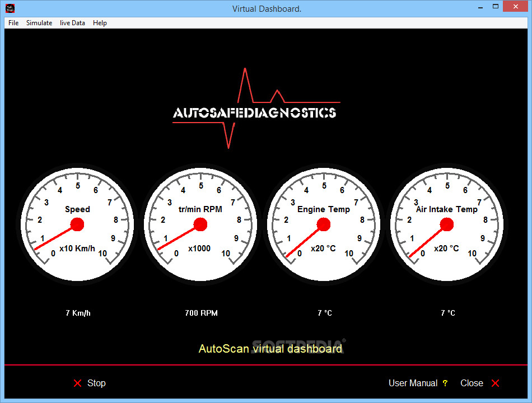Click the Air Intake Temp gauge
The width and height of the screenshot is (532, 403).
(447, 224)
